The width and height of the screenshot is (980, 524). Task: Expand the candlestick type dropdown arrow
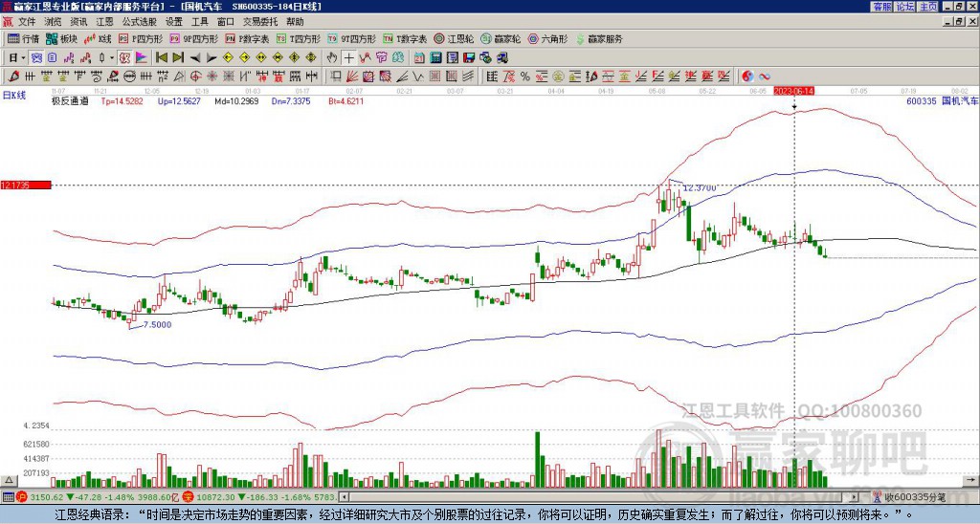112,58
